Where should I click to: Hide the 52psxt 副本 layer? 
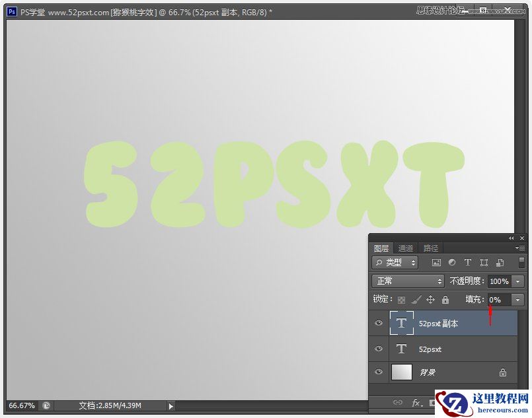tap(379, 323)
